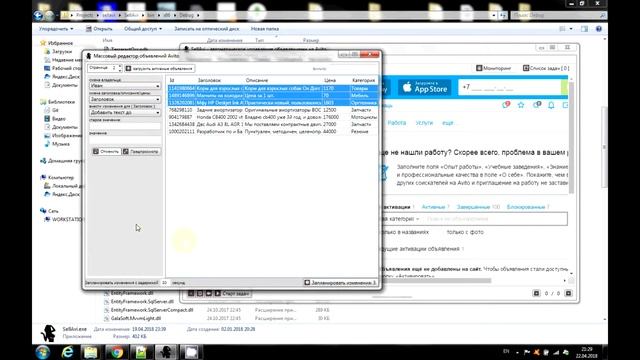Increase the page number stepper
The image size is (640, 360).
pyautogui.click(x=120, y=66)
